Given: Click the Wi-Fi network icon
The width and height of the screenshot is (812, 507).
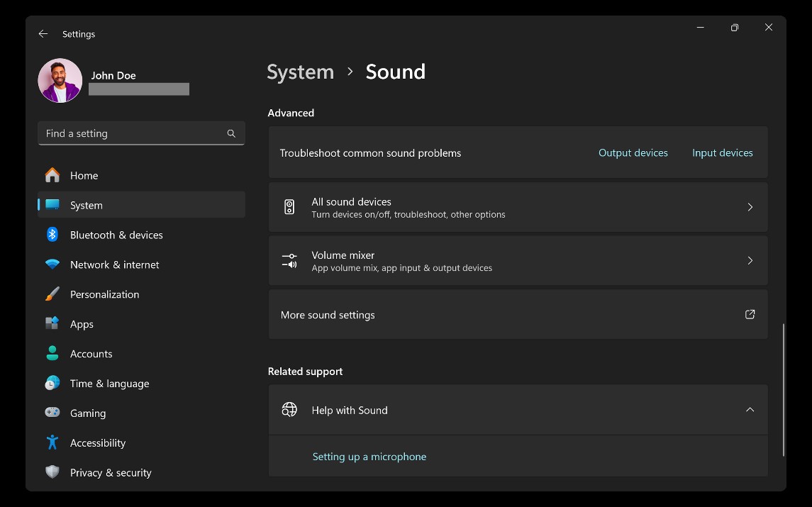Looking at the screenshot, I should [x=52, y=264].
